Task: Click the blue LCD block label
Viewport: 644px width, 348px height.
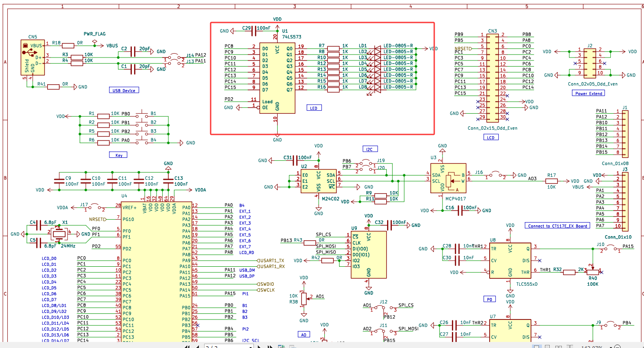Action: (490, 137)
